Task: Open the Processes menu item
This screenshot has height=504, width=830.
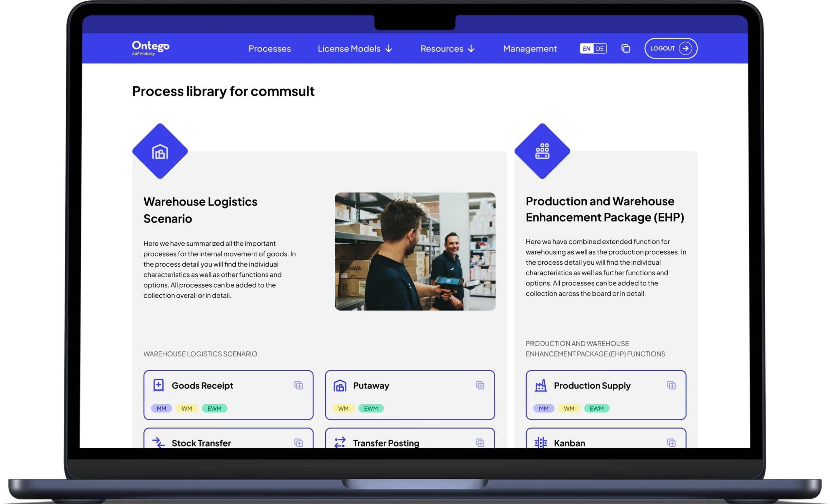Action: [x=269, y=48]
